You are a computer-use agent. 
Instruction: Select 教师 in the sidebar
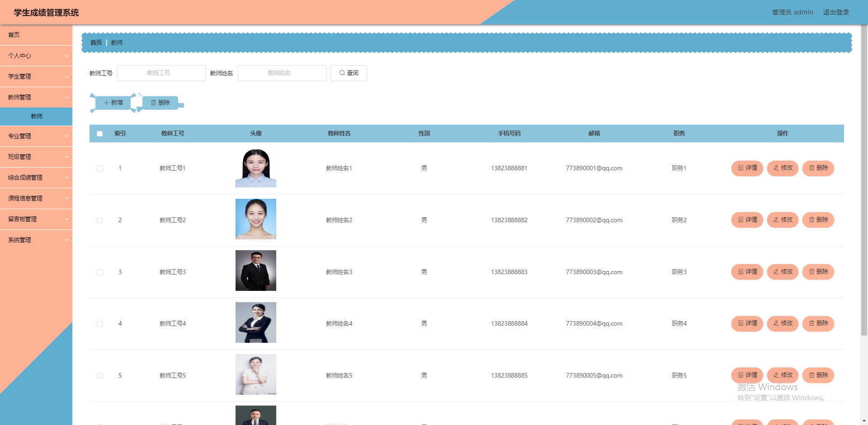click(x=36, y=116)
